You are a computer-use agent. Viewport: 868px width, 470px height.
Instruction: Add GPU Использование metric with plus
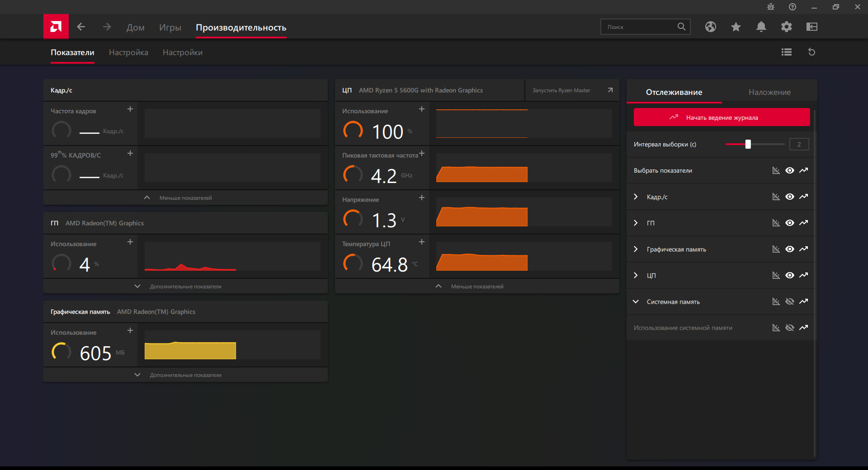pyautogui.click(x=130, y=242)
